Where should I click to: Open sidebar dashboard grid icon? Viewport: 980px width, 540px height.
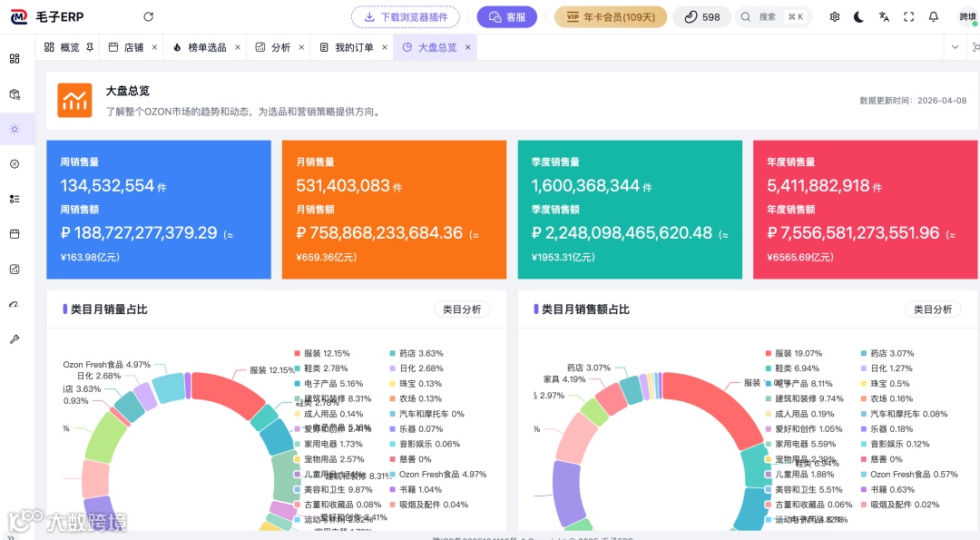click(15, 59)
